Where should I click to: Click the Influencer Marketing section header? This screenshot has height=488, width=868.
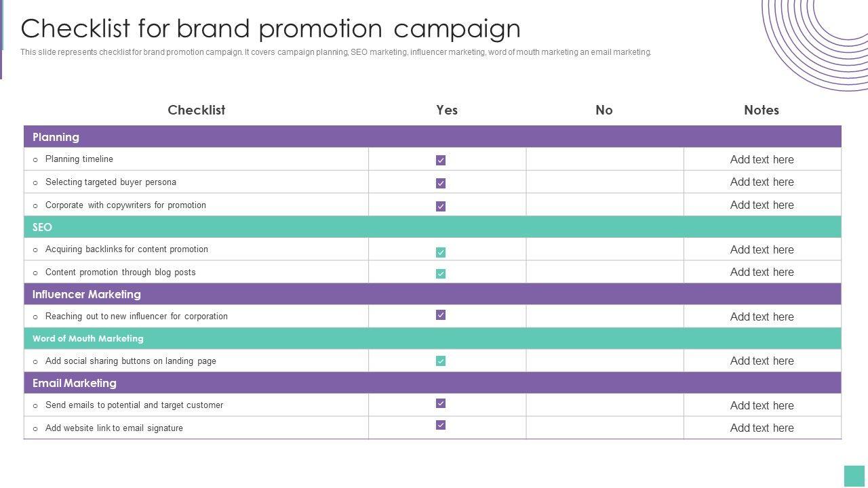point(87,294)
